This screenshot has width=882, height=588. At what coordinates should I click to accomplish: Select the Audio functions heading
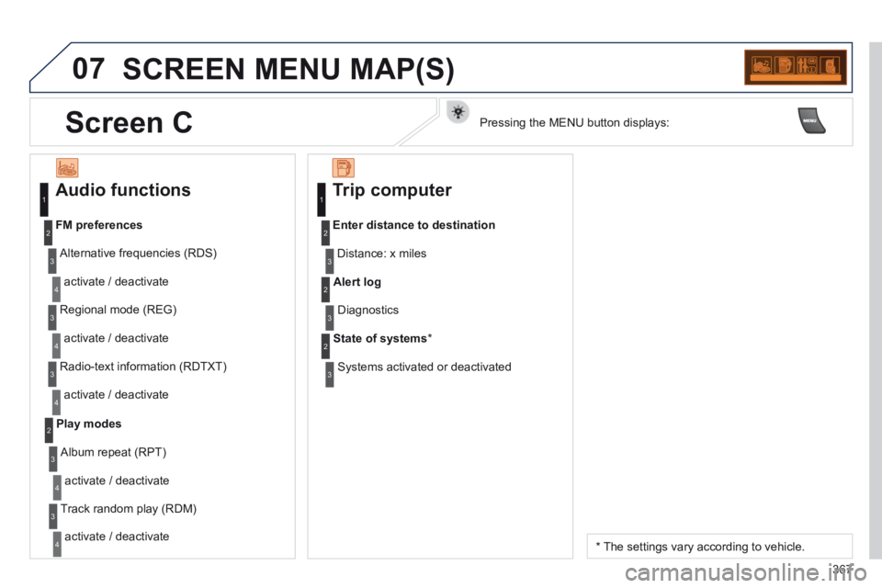point(123,190)
